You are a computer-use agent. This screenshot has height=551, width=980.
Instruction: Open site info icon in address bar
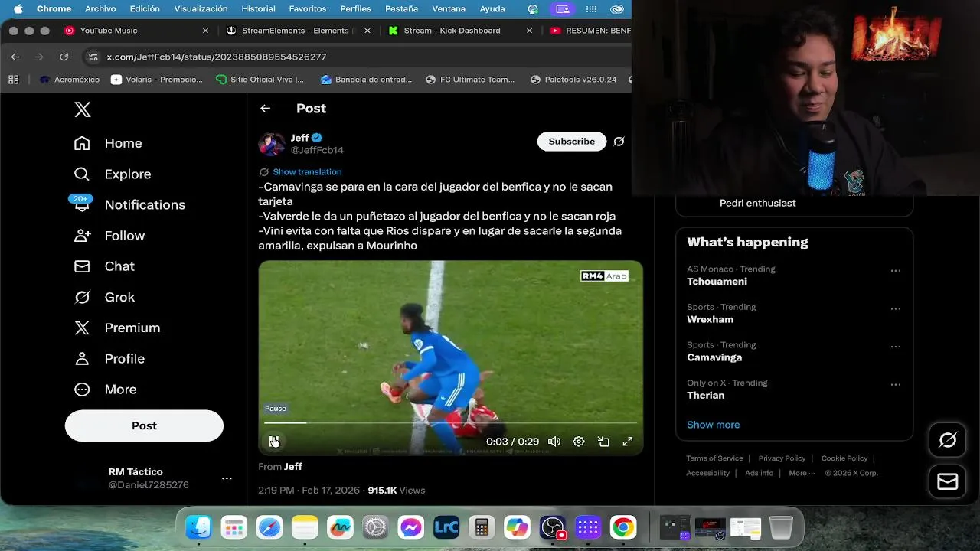93,57
